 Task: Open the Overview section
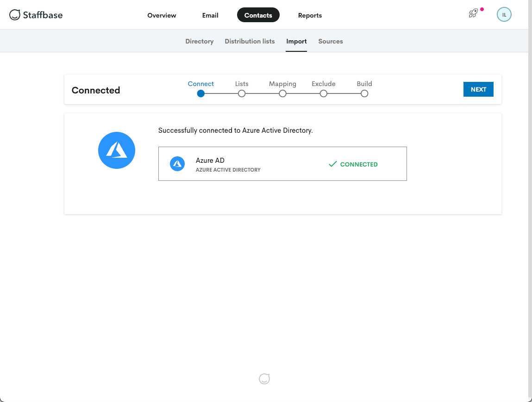pos(162,15)
